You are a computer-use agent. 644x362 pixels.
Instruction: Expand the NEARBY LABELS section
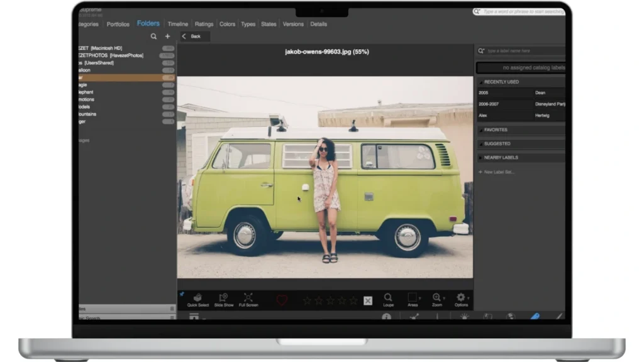point(481,158)
